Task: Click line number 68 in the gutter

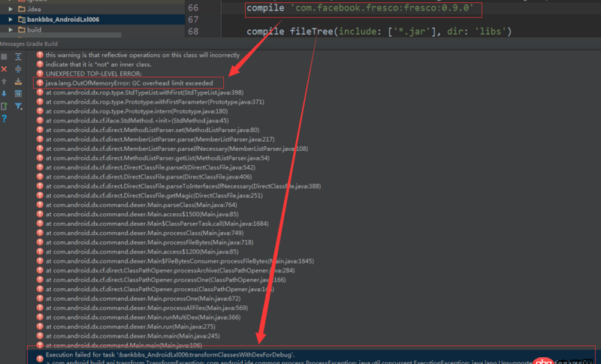Action: pos(193,32)
